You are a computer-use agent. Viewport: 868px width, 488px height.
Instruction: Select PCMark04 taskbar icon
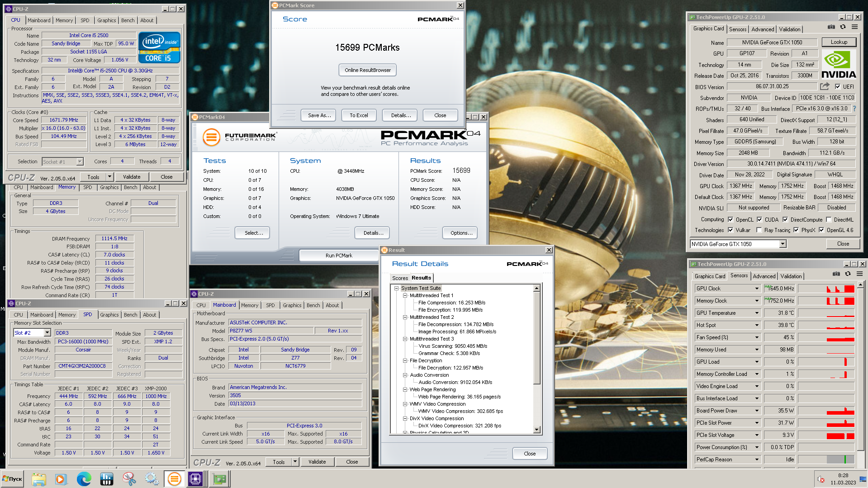(174, 479)
